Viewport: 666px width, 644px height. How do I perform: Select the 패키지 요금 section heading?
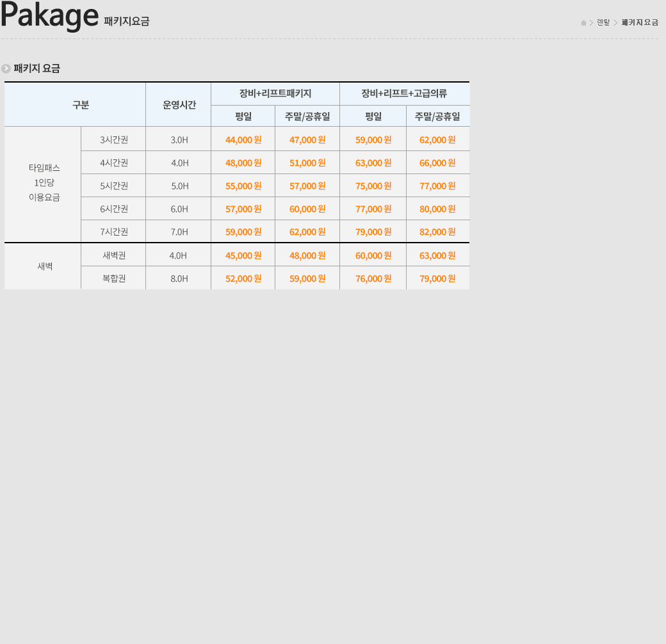[x=37, y=68]
